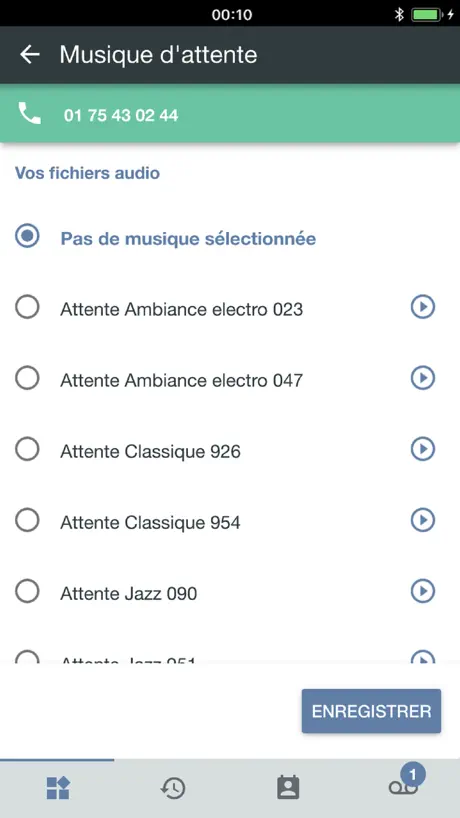Check the battery status icon

click(426, 15)
